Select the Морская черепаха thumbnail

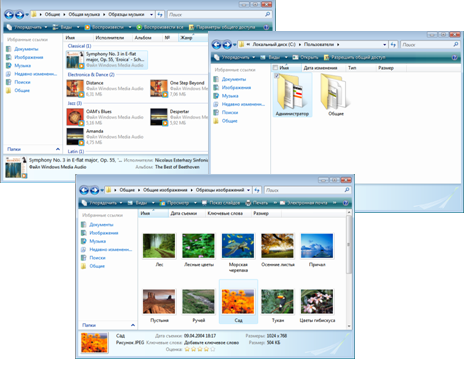[x=238, y=246]
